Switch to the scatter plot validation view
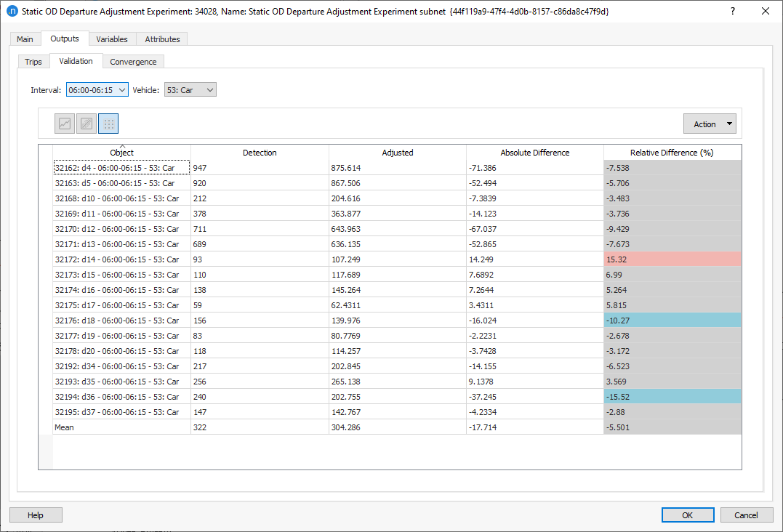Image resolution: width=783 pixels, height=532 pixels. coord(86,123)
